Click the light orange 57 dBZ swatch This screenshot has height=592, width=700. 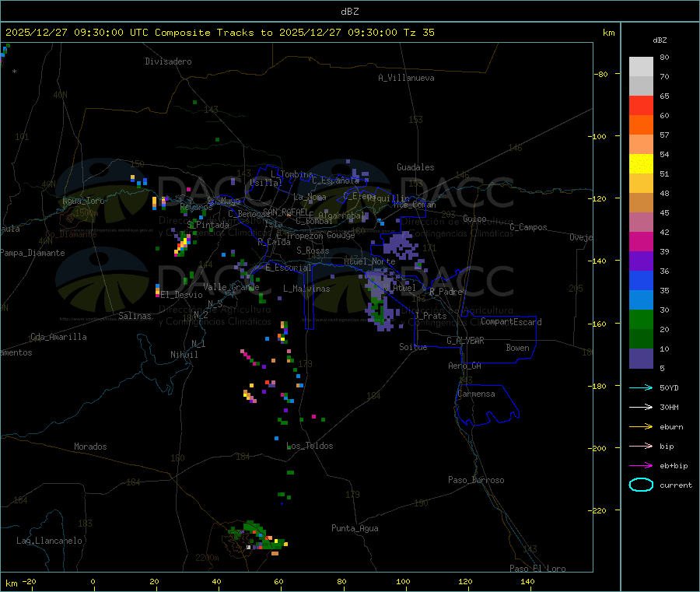click(x=641, y=145)
